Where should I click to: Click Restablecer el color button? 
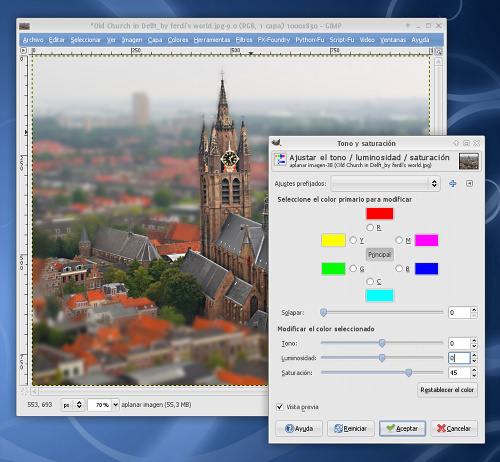447,390
